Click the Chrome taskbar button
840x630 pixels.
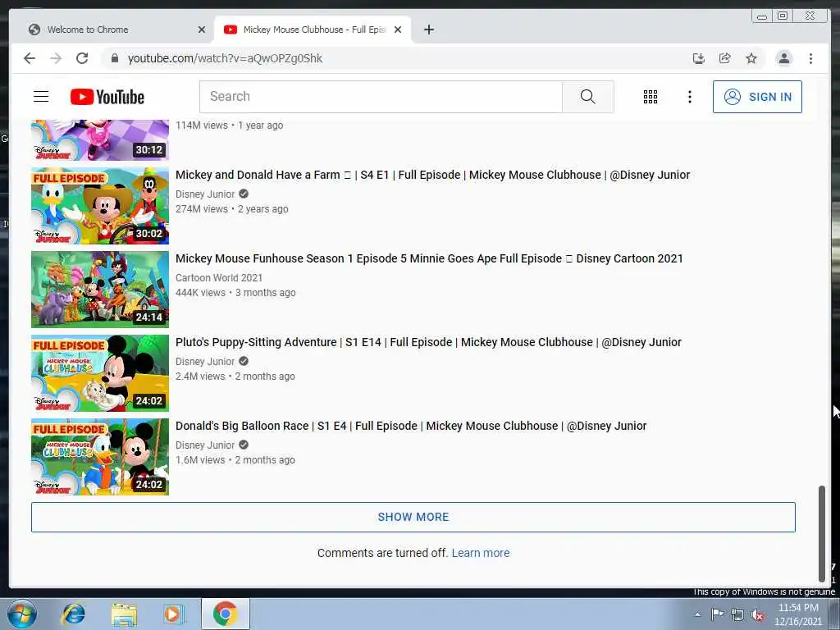(x=225, y=614)
